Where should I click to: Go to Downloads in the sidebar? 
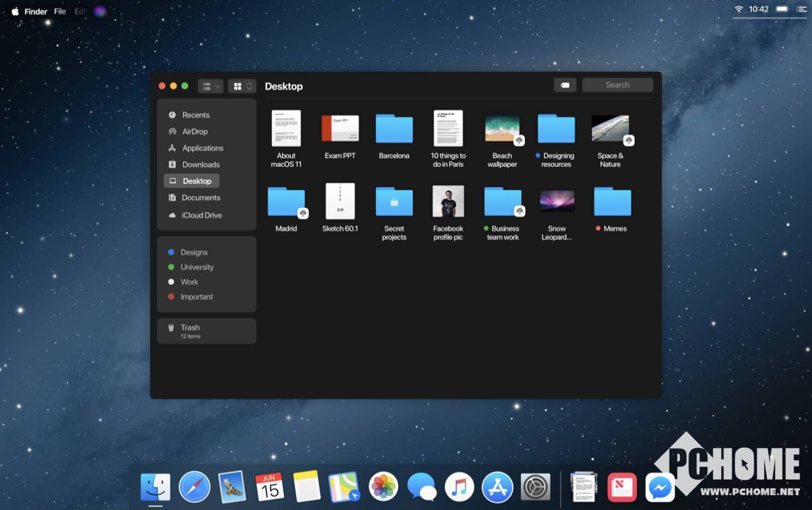[x=201, y=165]
